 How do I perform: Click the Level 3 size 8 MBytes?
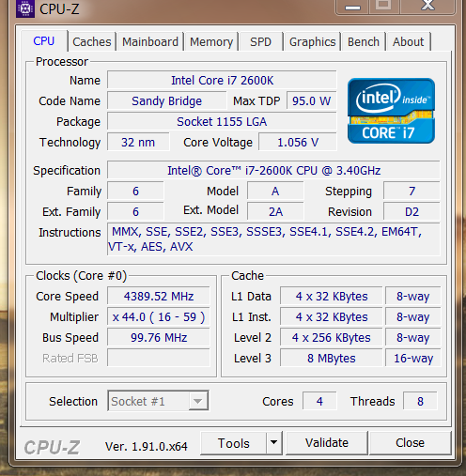[332, 358]
